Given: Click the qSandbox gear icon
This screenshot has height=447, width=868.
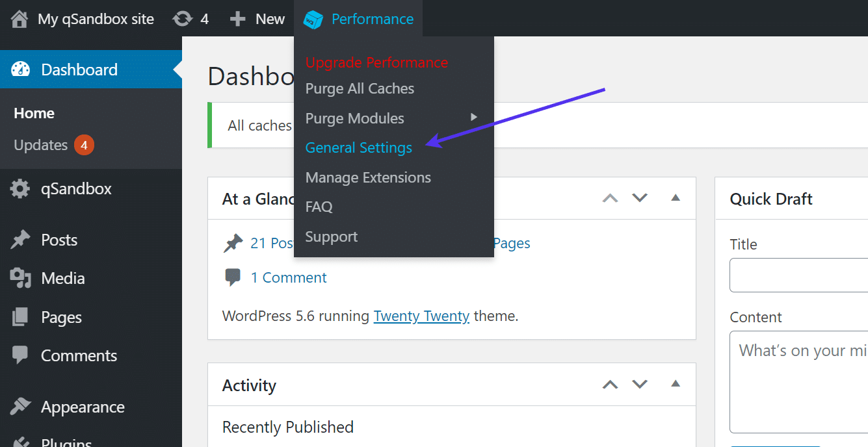Looking at the screenshot, I should point(20,189).
